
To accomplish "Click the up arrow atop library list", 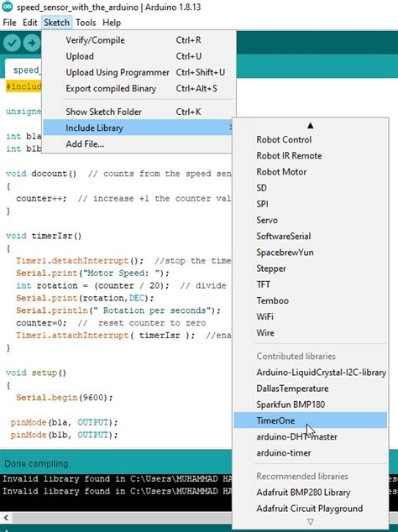I will click(x=310, y=126).
